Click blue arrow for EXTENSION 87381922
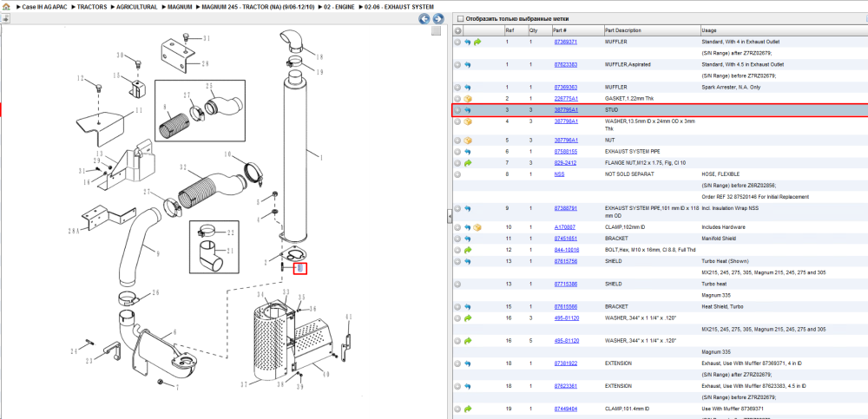The image size is (868, 419). (x=468, y=363)
